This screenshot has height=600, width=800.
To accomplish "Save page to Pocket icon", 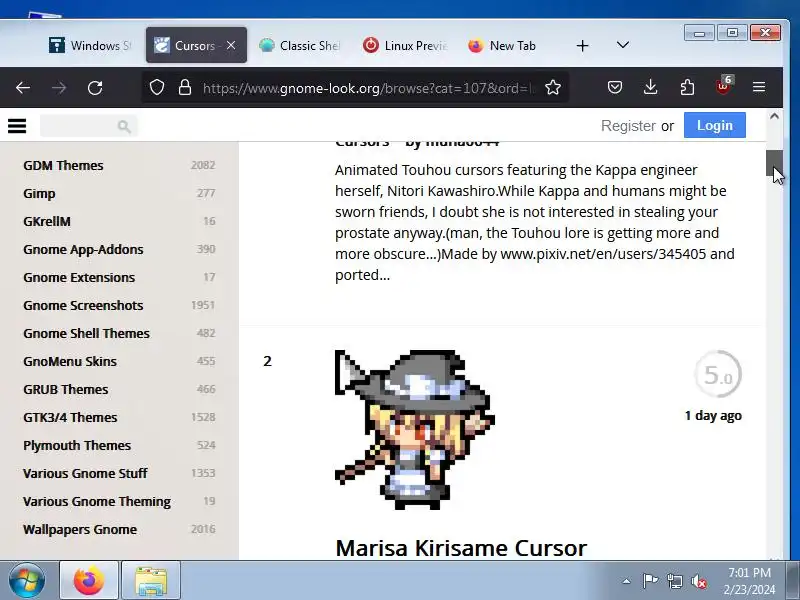I will click(x=615, y=88).
